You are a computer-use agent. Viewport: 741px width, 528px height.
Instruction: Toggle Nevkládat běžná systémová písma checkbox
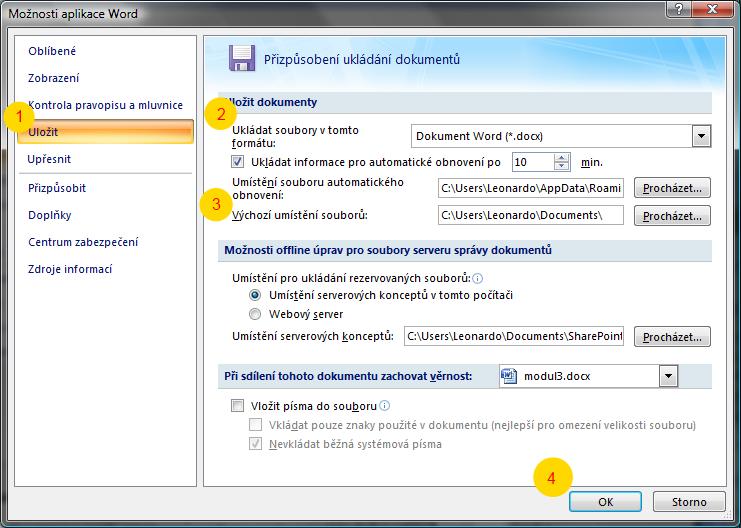tap(255, 444)
